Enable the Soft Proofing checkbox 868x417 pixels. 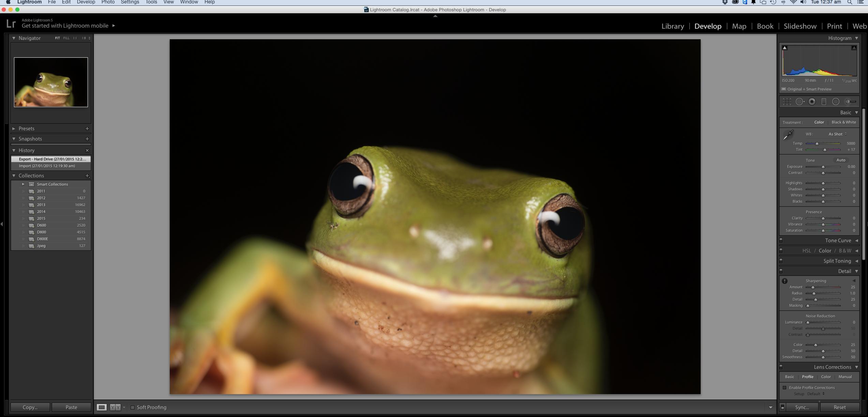pos(133,407)
